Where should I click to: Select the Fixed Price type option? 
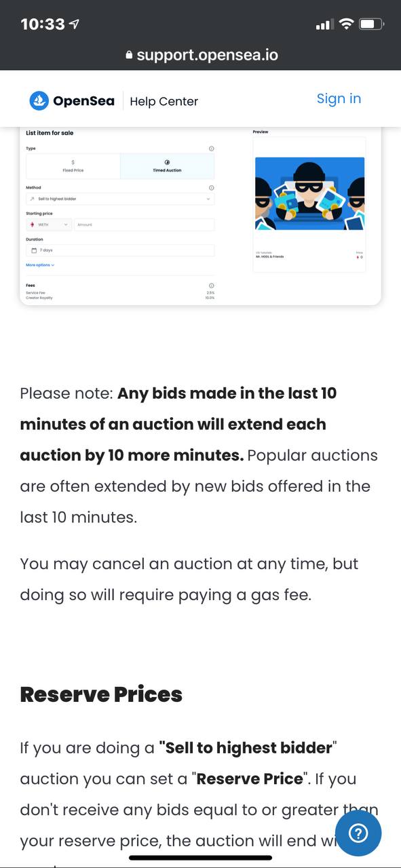point(73,166)
